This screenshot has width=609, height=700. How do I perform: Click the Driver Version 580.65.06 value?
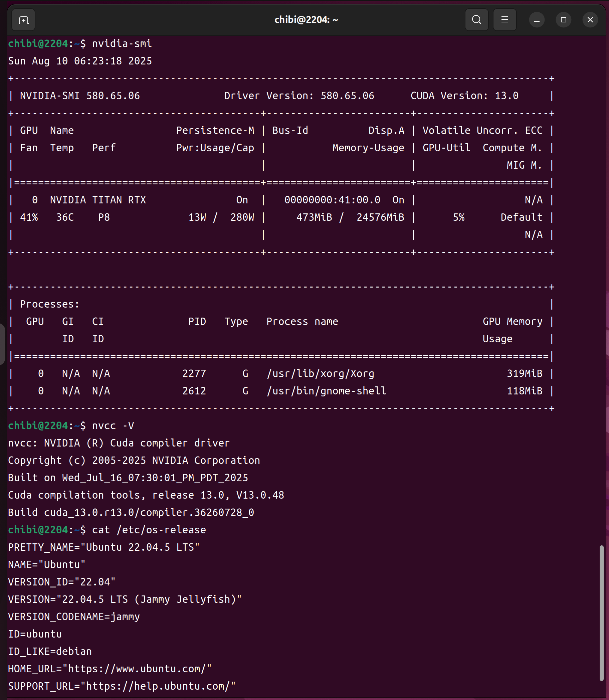tap(347, 96)
